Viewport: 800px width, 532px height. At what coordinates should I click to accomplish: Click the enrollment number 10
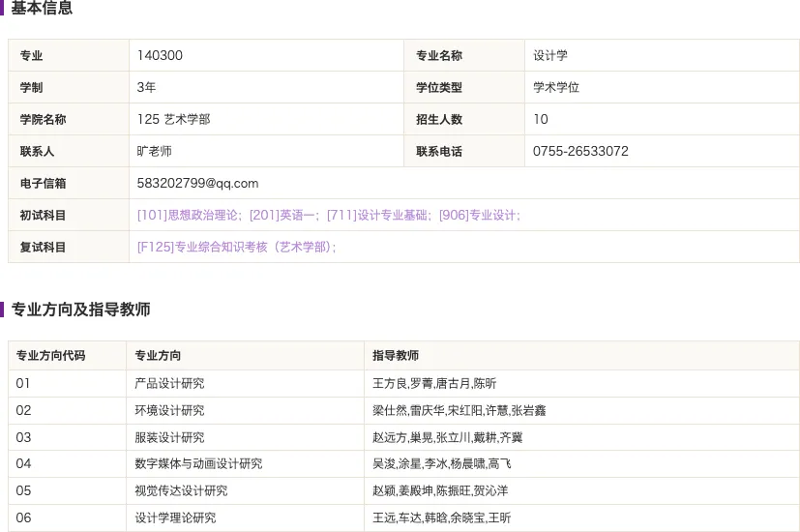coord(541,119)
